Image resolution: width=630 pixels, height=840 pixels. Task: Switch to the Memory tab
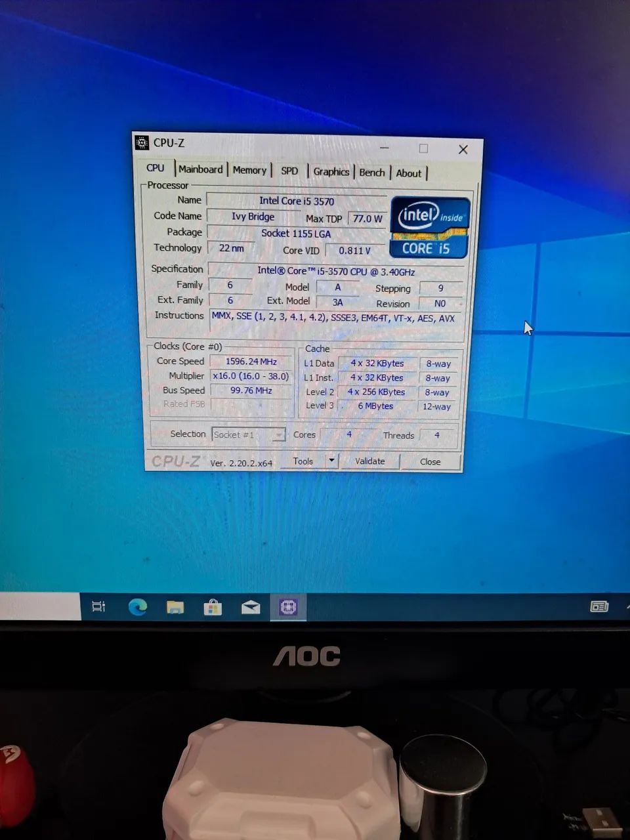pos(249,170)
